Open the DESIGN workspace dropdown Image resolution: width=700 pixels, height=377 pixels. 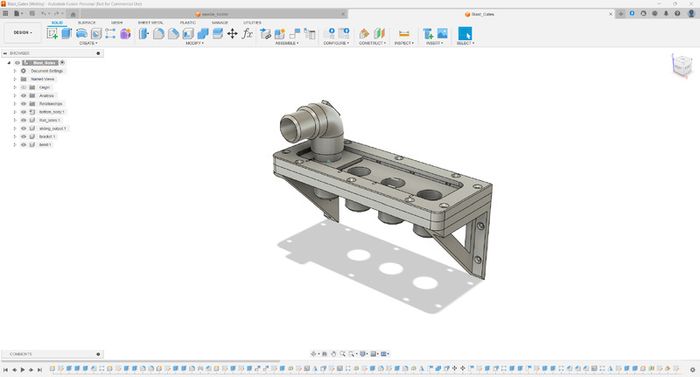[22, 33]
